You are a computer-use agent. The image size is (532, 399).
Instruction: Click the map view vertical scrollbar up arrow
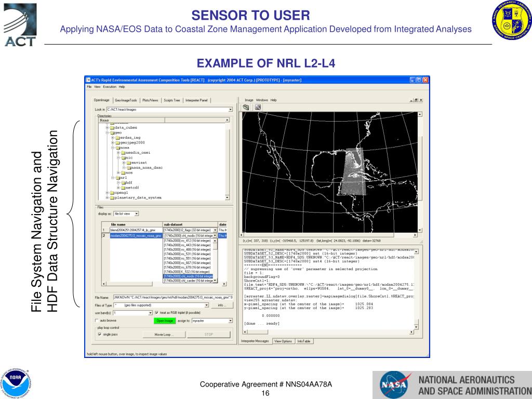click(420, 115)
